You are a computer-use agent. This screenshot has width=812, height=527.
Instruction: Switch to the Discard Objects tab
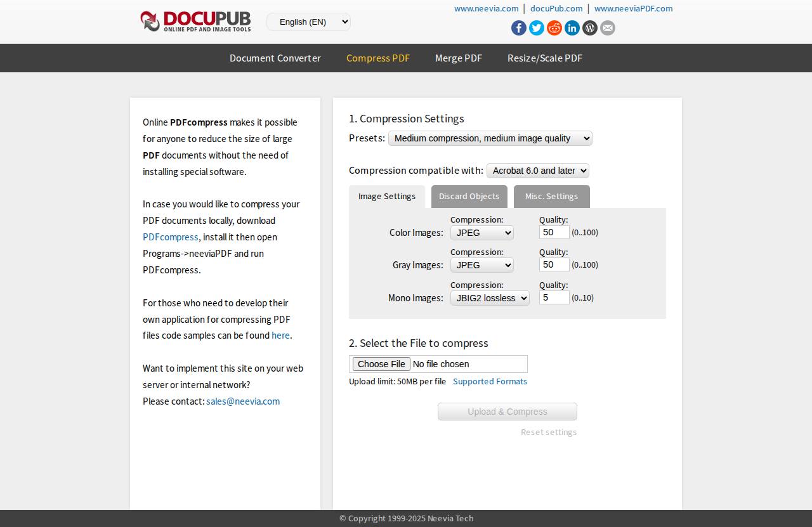click(x=469, y=197)
